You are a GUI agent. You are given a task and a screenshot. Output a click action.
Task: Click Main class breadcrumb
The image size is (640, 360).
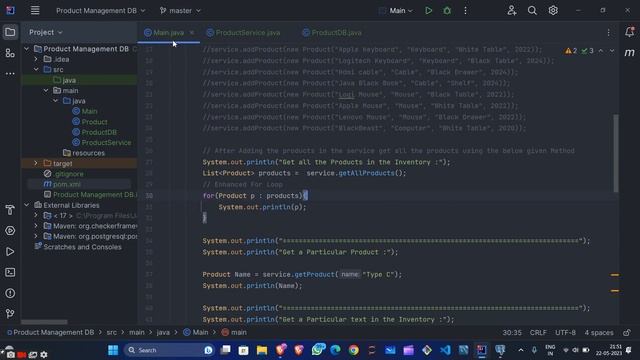click(x=196, y=332)
